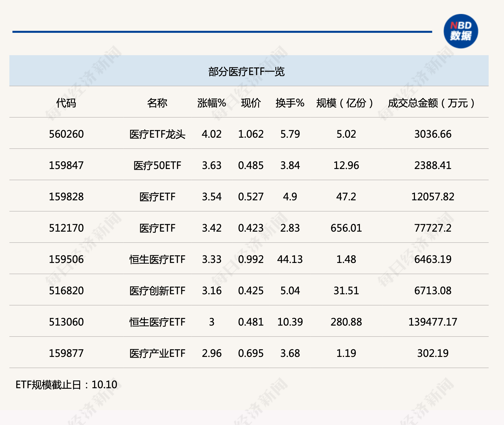This screenshot has height=425, width=504.
Task: Click the 3.54 gain value
Action: point(212,197)
